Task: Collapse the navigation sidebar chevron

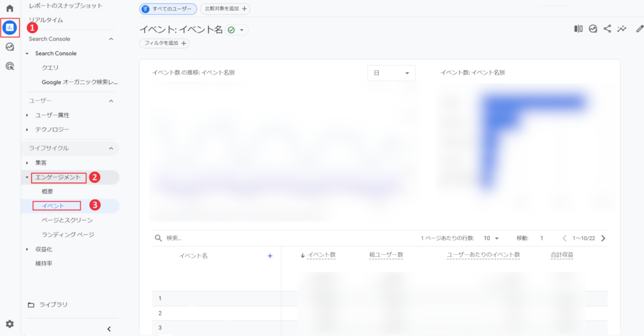Action: click(x=109, y=329)
